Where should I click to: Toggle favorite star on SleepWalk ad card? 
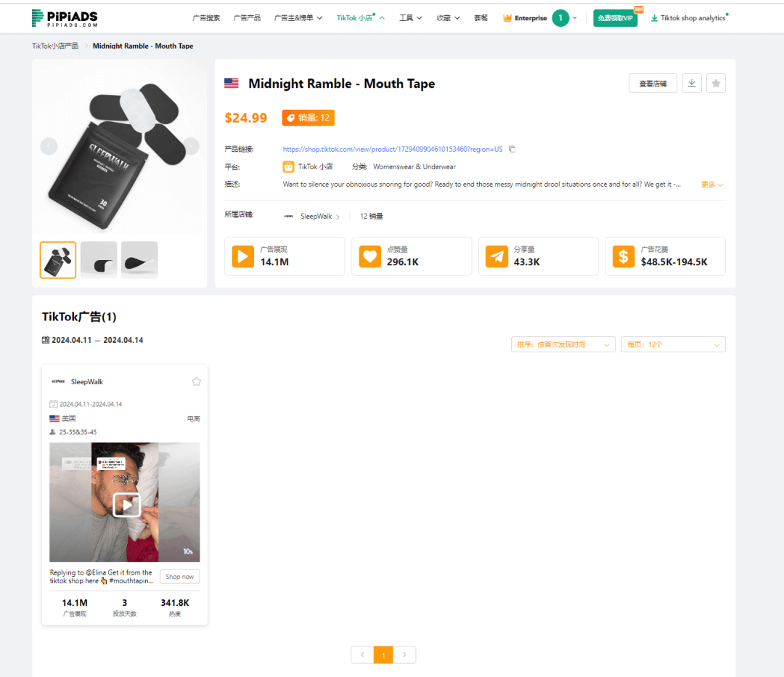pos(196,381)
